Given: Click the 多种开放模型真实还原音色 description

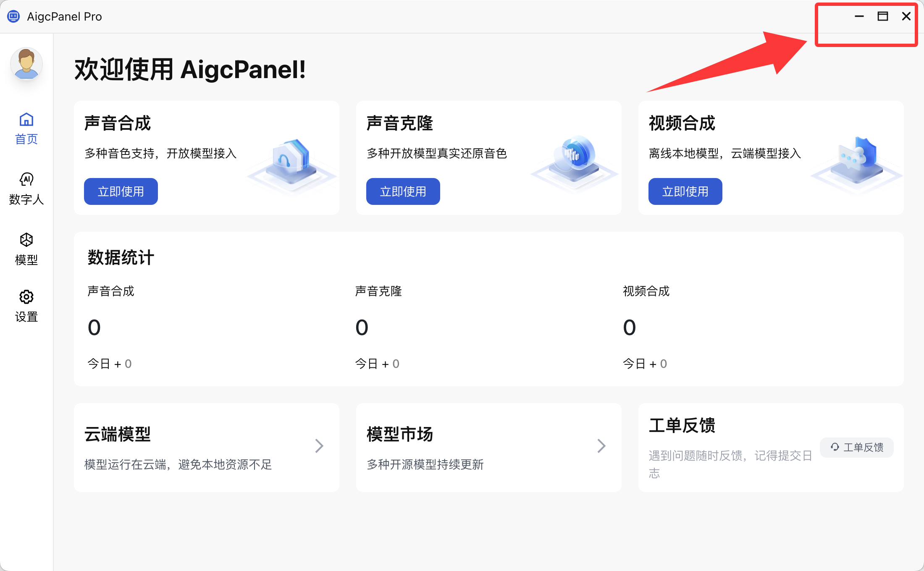Looking at the screenshot, I should 437,153.
